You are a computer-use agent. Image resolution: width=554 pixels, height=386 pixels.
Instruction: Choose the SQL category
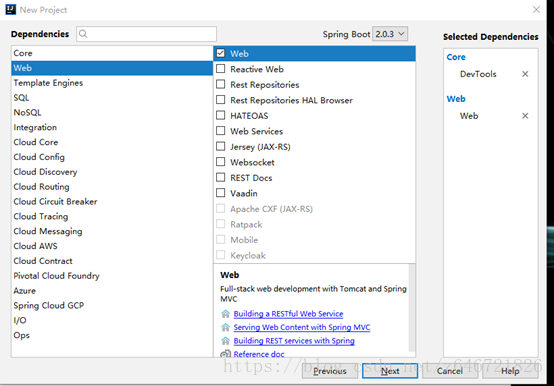[112, 97]
